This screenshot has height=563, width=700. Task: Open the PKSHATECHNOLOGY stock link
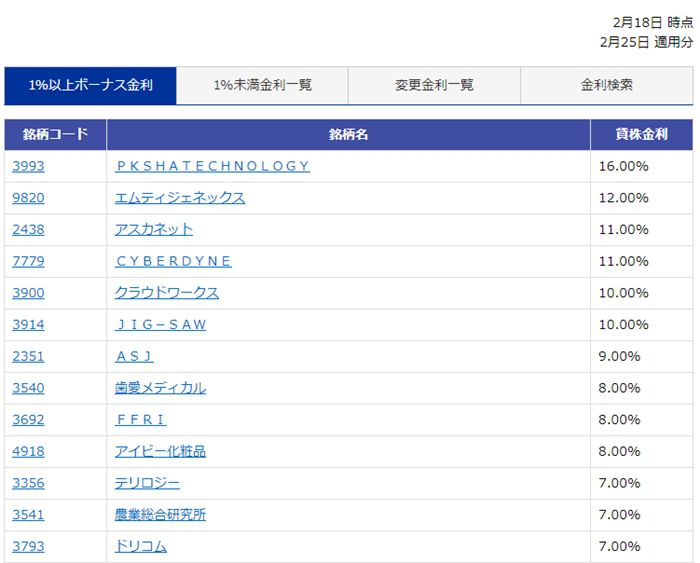[x=212, y=167]
